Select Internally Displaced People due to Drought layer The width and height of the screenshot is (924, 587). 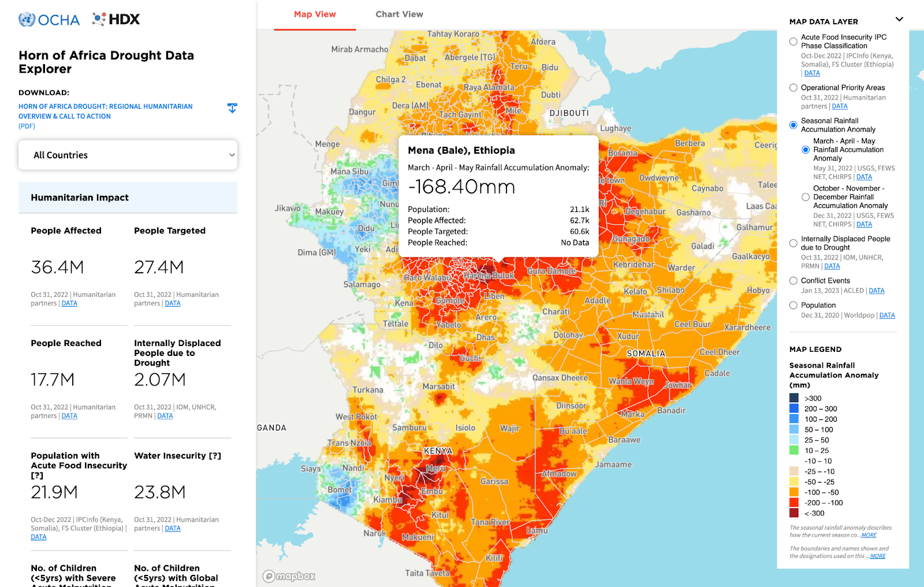click(x=793, y=243)
